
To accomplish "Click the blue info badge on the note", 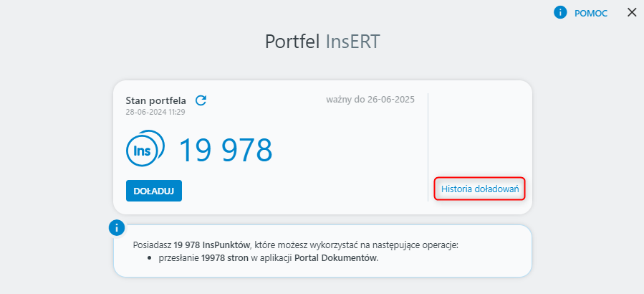I will [117, 227].
